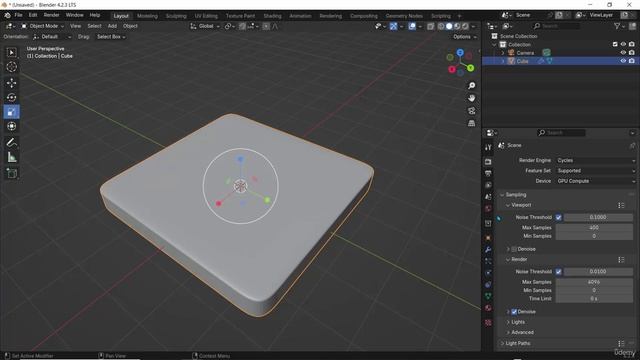640x360 pixels.
Task: Click the Render Max Samples 4096 field
Action: coord(594,282)
